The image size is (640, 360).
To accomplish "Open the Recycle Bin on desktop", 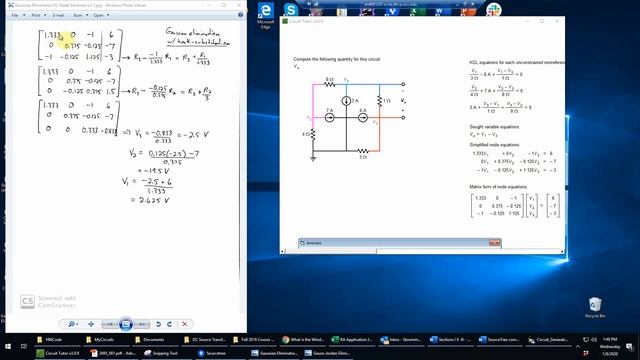I will pos(595,307).
